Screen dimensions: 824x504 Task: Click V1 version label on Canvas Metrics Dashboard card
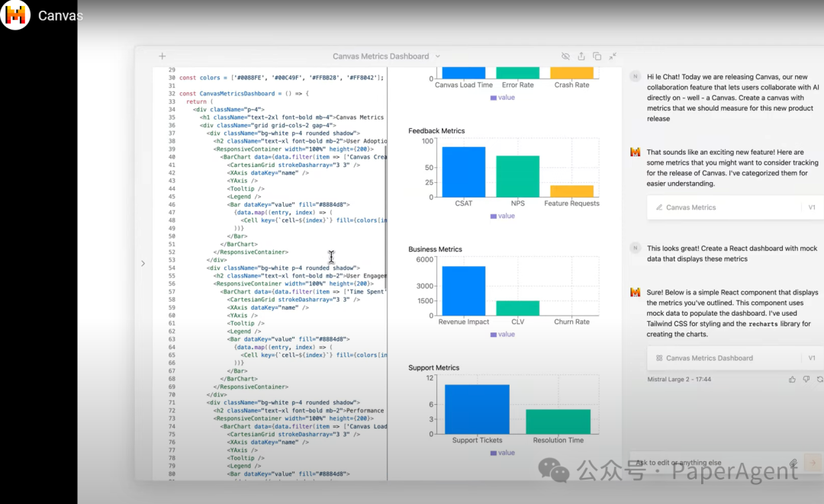(x=812, y=358)
